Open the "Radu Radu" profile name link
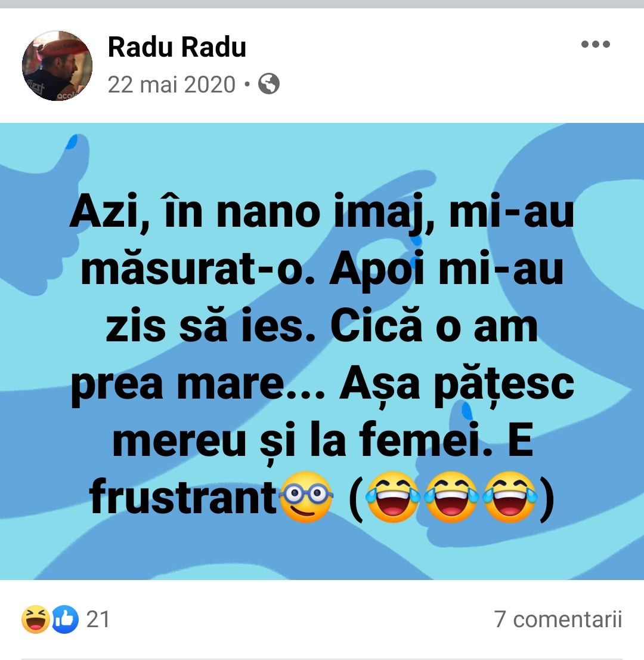This screenshot has width=644, height=660. pyautogui.click(x=177, y=47)
